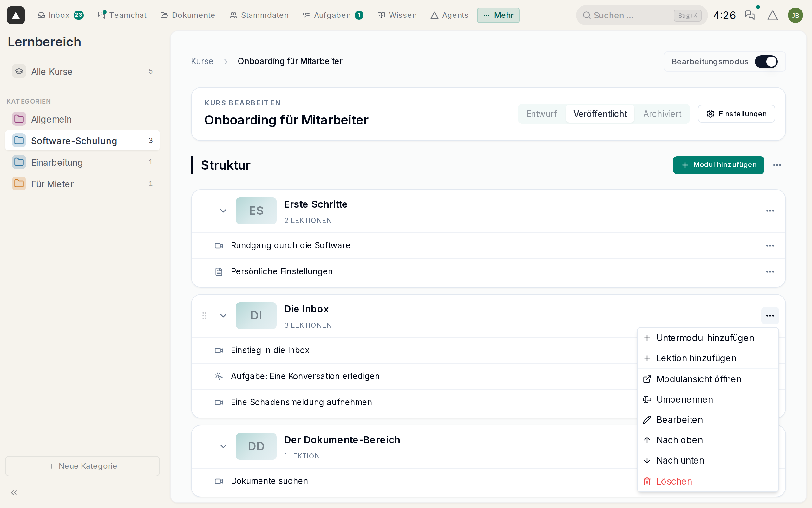Set course status to Veröffentlicht
This screenshot has height=508, width=812.
(600, 114)
